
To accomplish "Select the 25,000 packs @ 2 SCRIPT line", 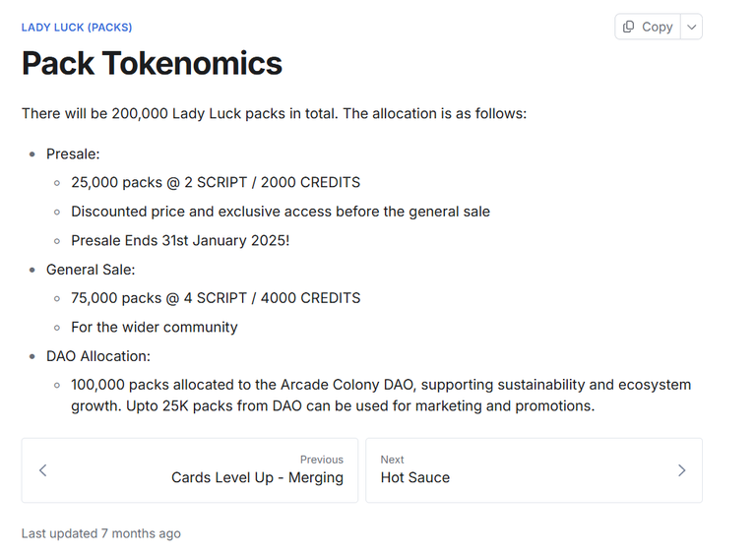I will click(216, 182).
